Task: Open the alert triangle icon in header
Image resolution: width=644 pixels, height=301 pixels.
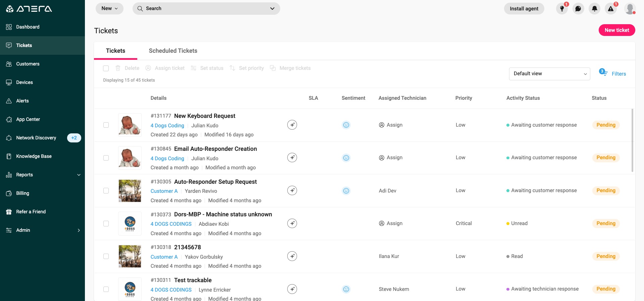Action: click(x=611, y=9)
